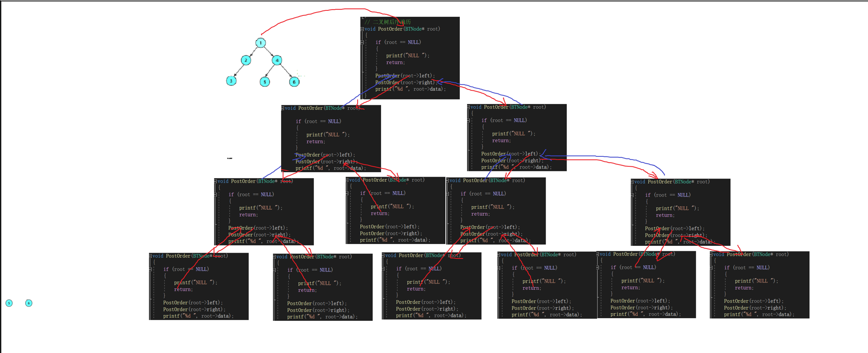
Task: Select the small isolated node 5 outside the tree
Action: pos(9,303)
